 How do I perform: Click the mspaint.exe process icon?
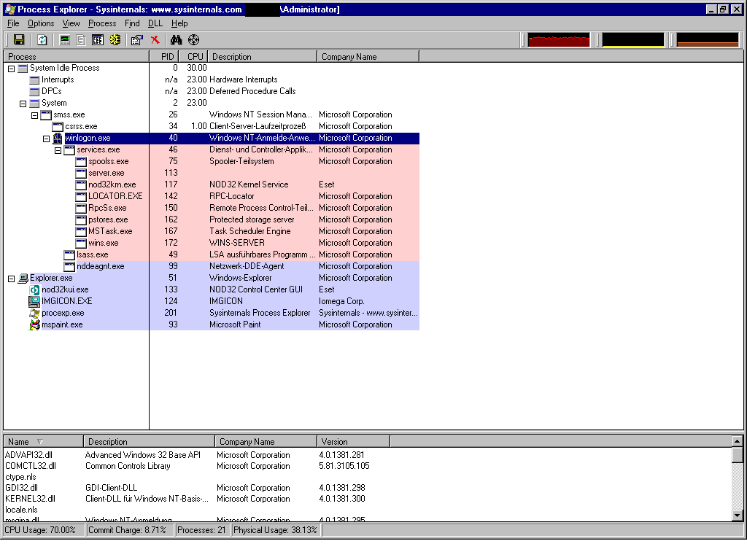(x=34, y=324)
